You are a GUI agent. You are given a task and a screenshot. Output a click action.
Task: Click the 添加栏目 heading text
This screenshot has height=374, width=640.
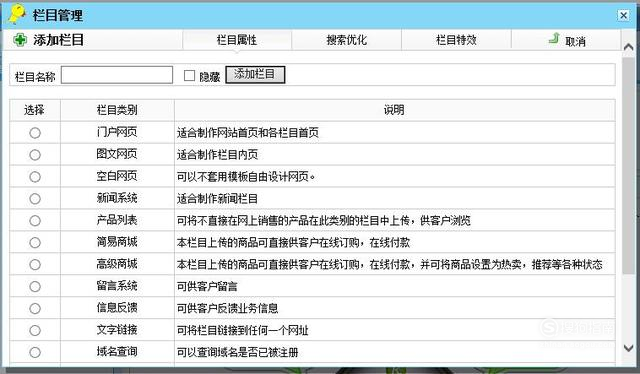pyautogui.click(x=58, y=40)
